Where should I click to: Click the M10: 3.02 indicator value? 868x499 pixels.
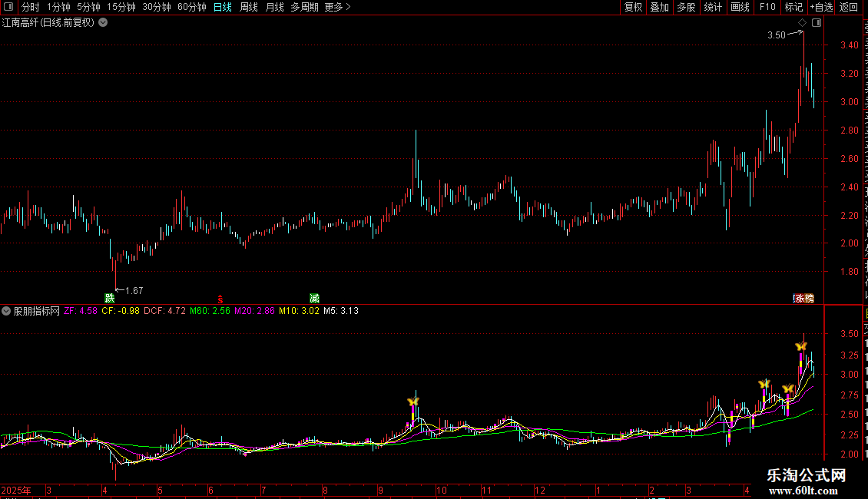point(299,311)
